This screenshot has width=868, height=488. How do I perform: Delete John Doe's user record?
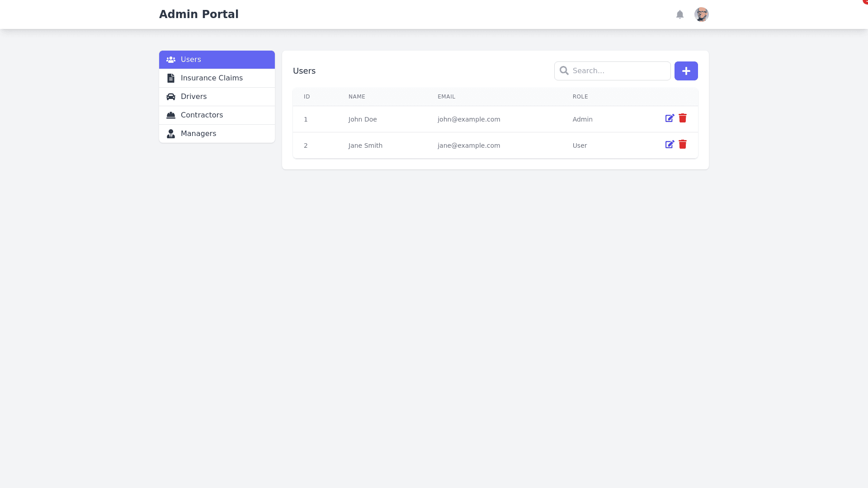point(683,118)
